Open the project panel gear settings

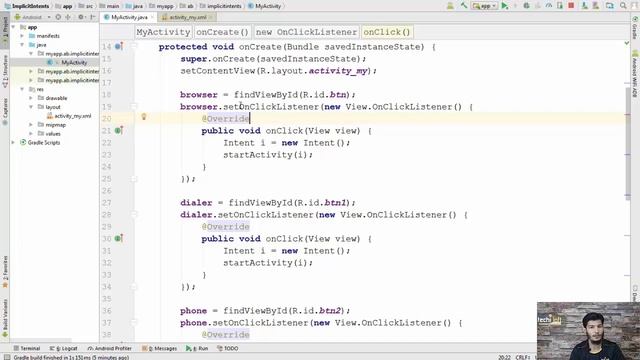tap(81, 17)
